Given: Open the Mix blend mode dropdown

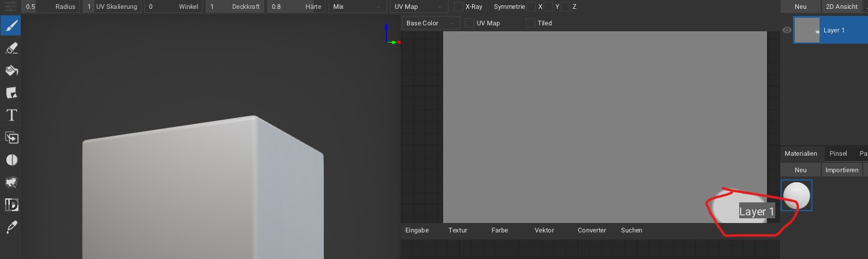Looking at the screenshot, I should (x=357, y=6).
